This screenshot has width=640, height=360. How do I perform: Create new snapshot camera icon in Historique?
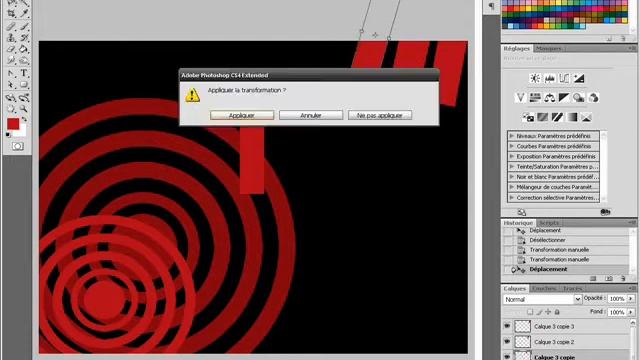[x=609, y=278]
